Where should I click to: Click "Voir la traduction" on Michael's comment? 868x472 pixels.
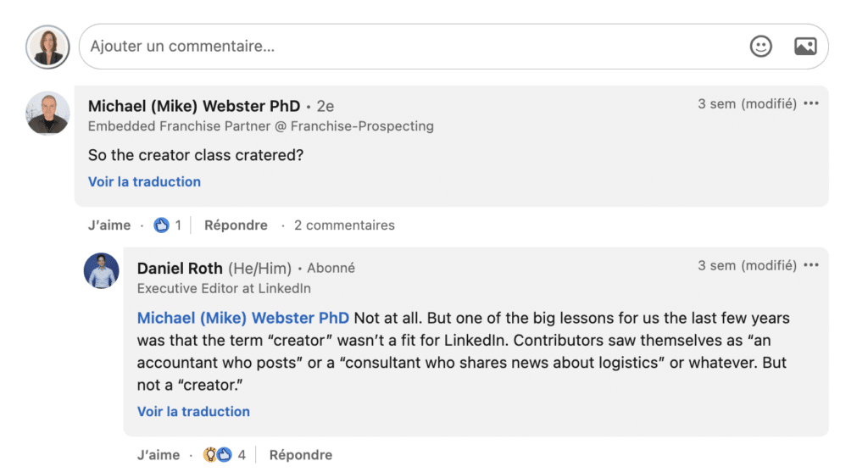click(x=144, y=181)
